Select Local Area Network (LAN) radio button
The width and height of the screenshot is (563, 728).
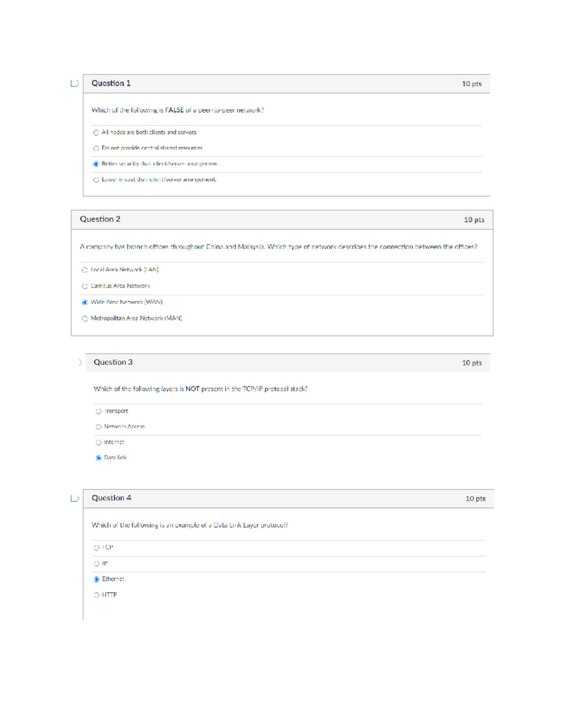[85, 270]
